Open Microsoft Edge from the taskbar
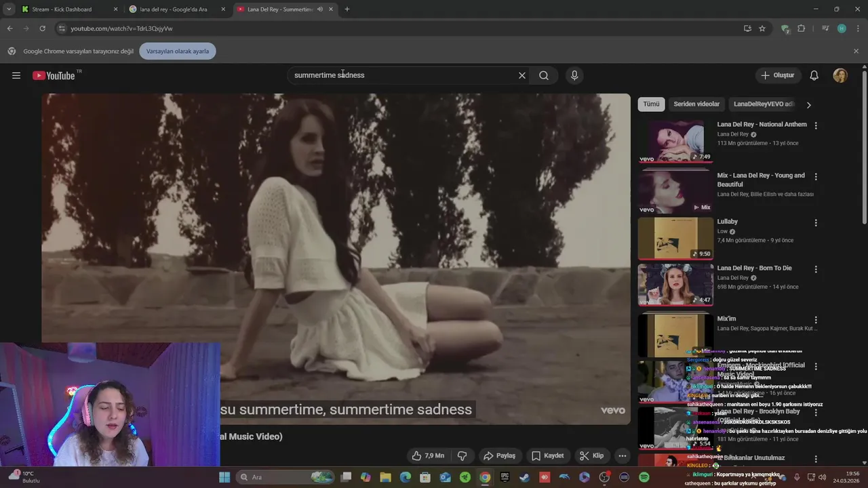 [406, 477]
